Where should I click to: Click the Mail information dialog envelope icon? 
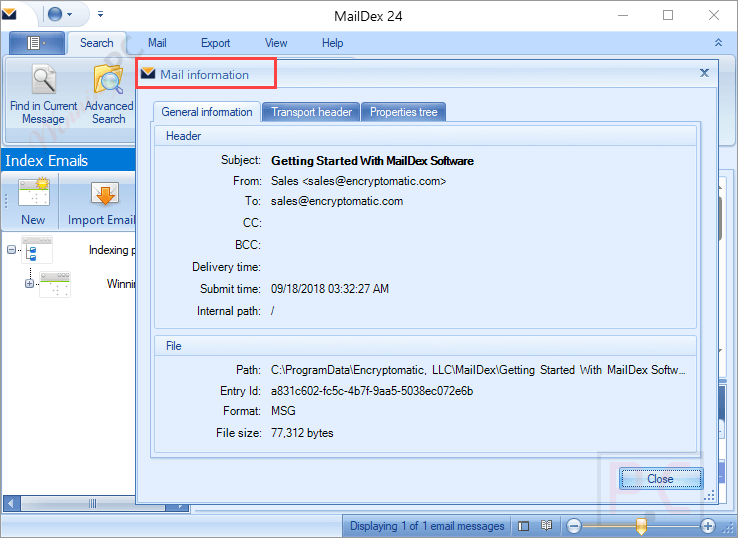[148, 73]
